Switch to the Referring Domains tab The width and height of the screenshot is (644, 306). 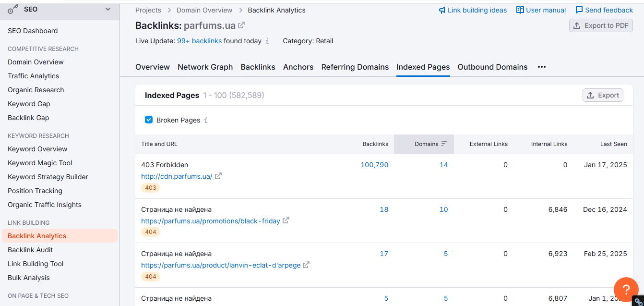coord(355,67)
